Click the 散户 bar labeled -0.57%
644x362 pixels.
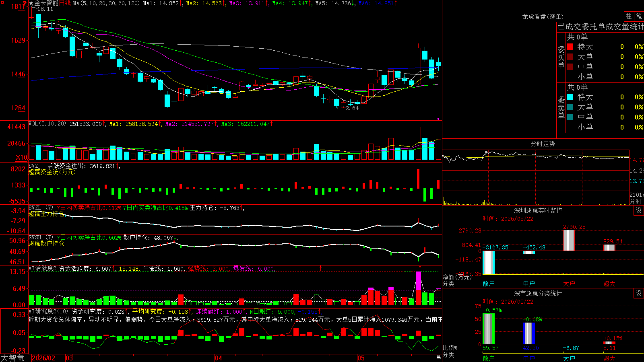coord(489,329)
